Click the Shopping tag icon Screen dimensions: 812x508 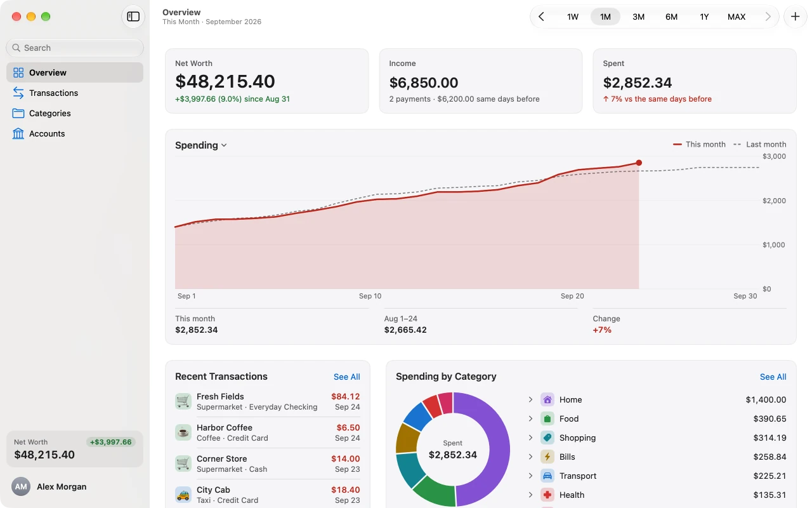(x=547, y=438)
